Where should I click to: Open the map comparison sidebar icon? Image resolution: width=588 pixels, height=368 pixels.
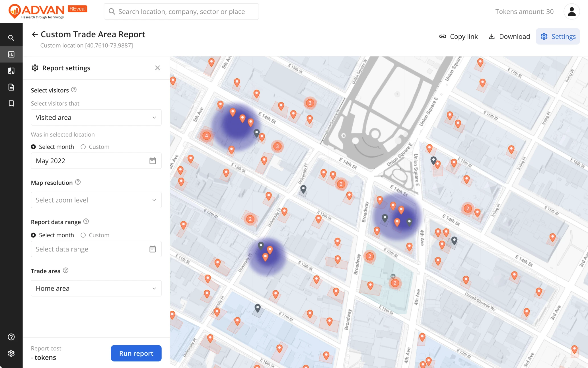pos(11,71)
